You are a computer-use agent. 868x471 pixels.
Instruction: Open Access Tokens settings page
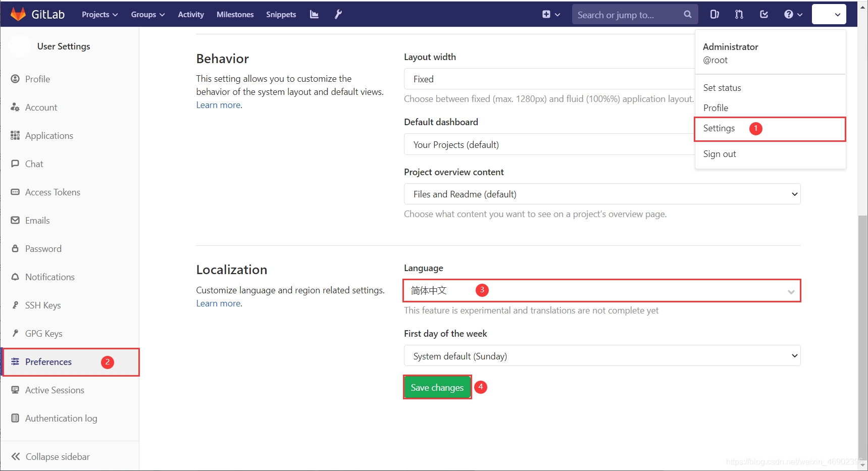tap(53, 192)
